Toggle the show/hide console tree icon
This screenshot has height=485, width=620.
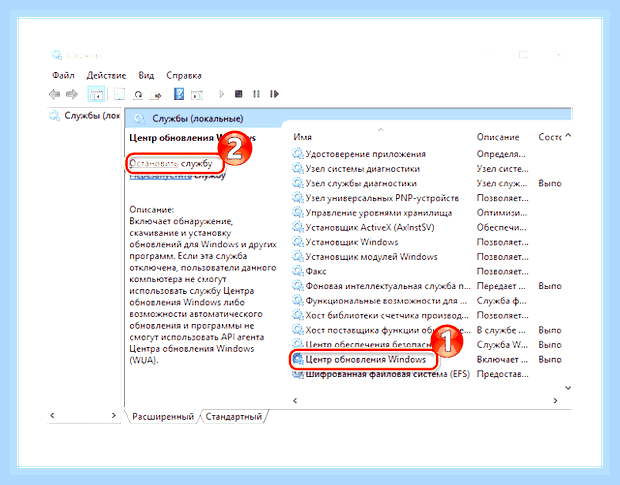pos(96,94)
